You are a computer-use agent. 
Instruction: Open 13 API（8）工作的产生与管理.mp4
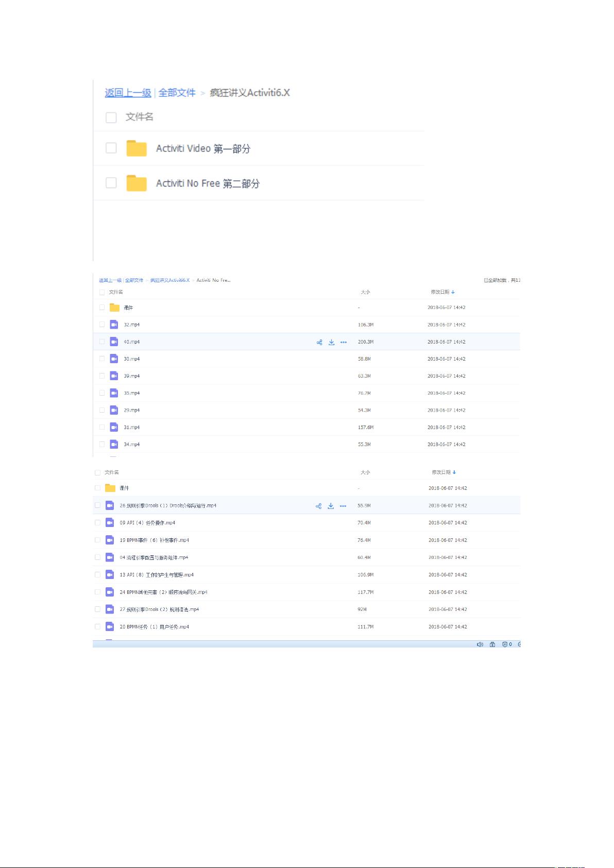[x=157, y=575]
